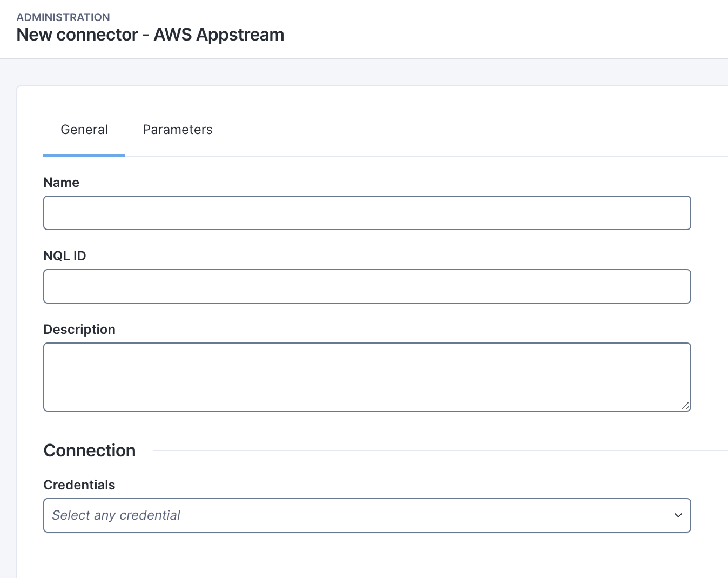Click the NQL ID field label
Image resolution: width=728 pixels, height=578 pixels.
click(65, 256)
